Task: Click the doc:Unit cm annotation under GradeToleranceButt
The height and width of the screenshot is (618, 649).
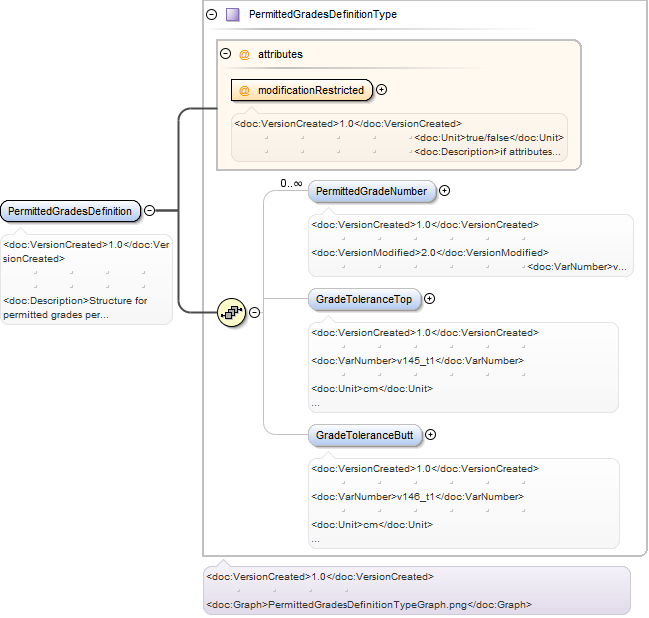Action: click(x=372, y=525)
